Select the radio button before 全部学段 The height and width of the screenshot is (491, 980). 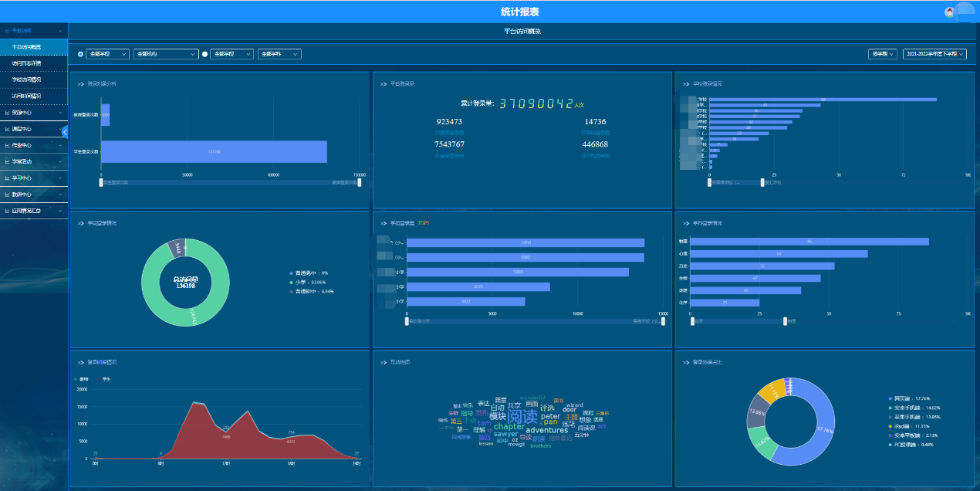point(81,54)
